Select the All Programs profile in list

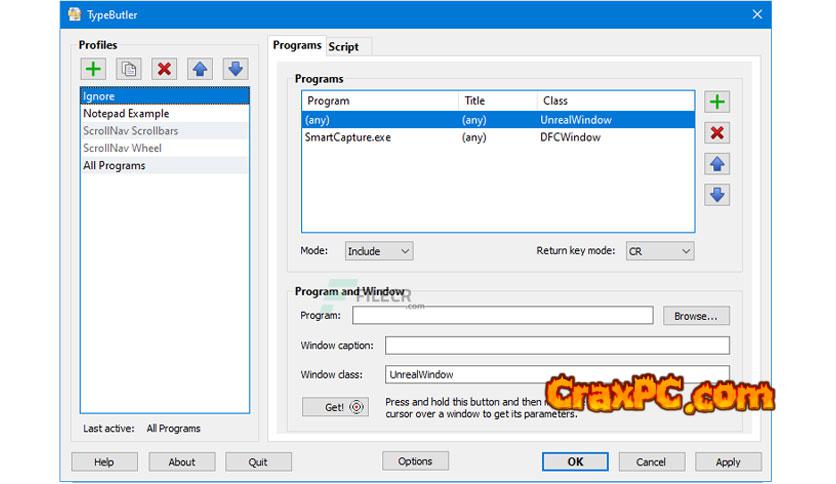165,165
